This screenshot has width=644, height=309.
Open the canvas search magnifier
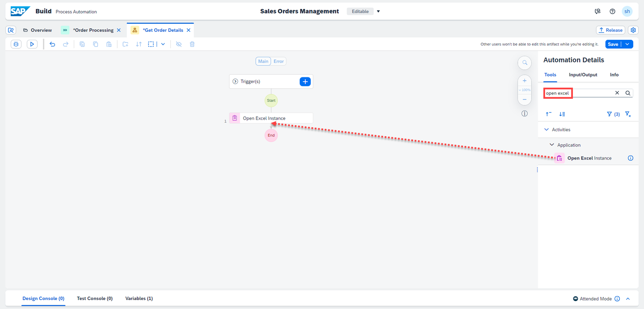[525, 63]
